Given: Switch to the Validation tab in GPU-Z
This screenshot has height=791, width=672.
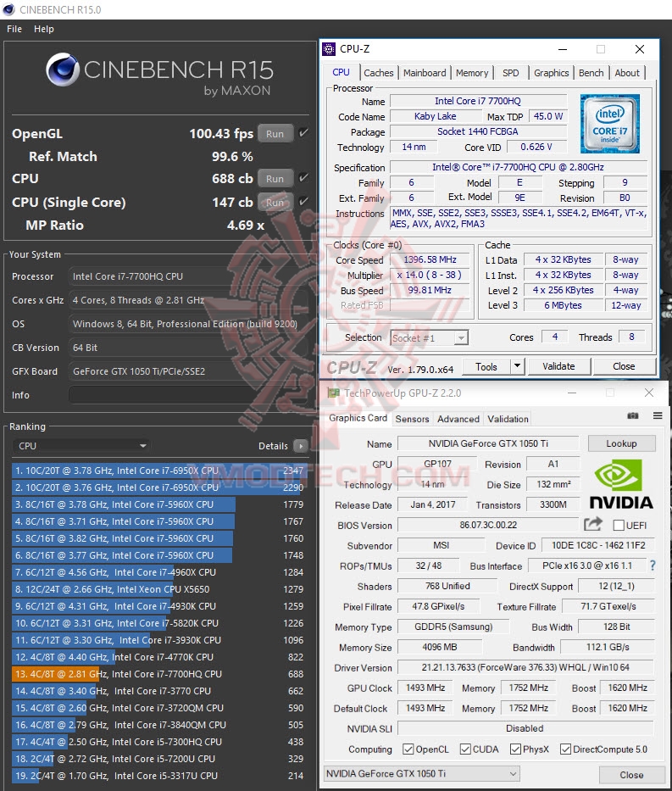Looking at the screenshot, I should 508,419.
